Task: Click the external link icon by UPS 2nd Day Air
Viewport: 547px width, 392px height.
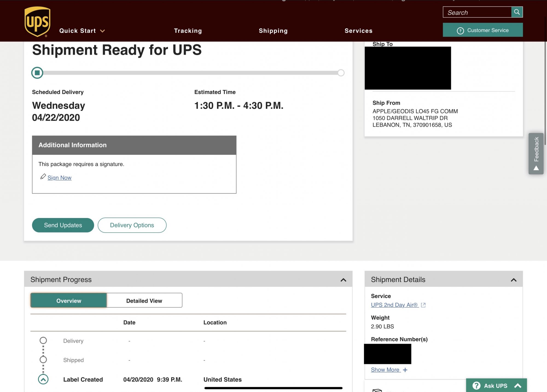Action: tap(423, 305)
